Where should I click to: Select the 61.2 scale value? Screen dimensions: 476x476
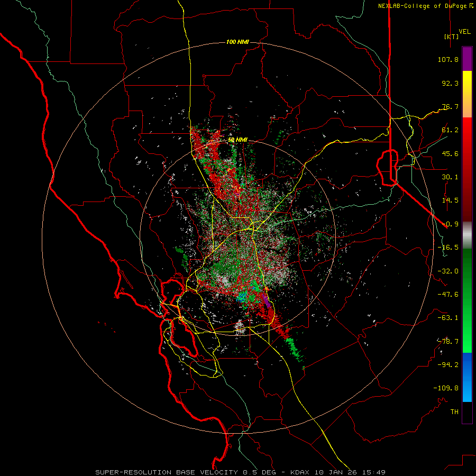pyautogui.click(x=450, y=130)
